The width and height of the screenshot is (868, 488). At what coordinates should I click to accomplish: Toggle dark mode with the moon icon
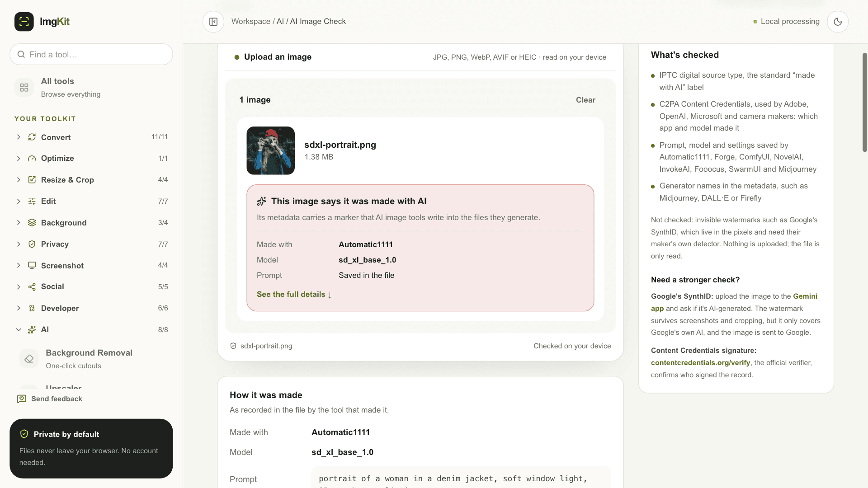[x=838, y=22]
